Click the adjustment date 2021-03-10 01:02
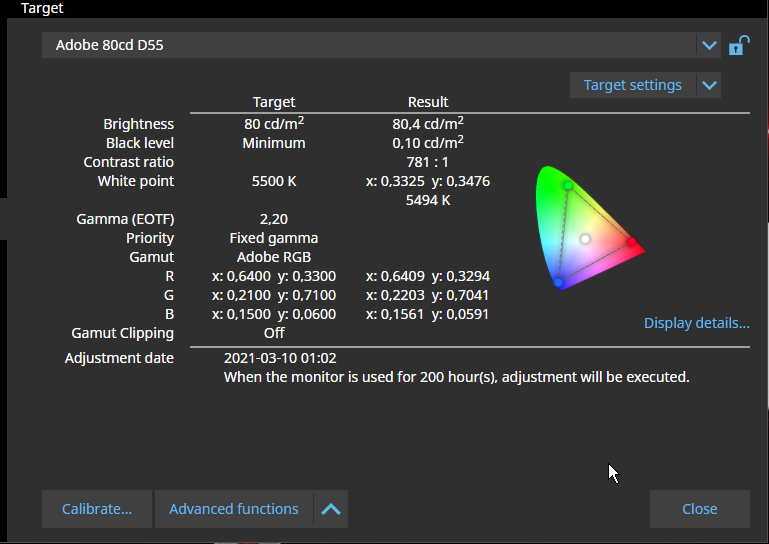Screen dimensions: 769x544 [x=280, y=358]
